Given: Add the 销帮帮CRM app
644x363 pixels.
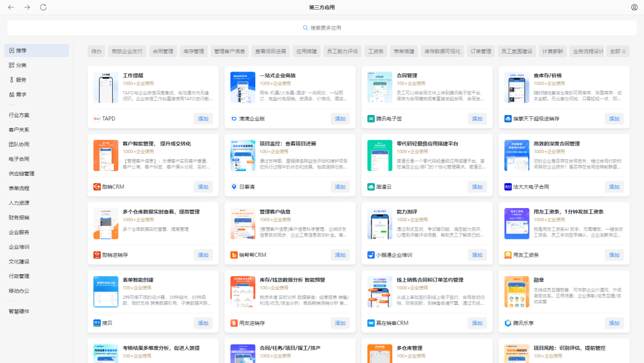Looking at the screenshot, I should pyautogui.click(x=340, y=255).
